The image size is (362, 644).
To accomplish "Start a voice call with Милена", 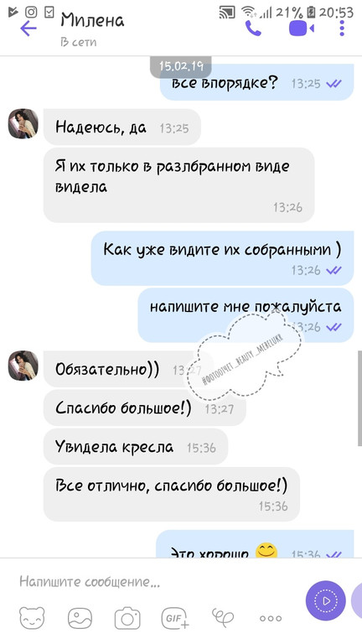I will pos(253,29).
